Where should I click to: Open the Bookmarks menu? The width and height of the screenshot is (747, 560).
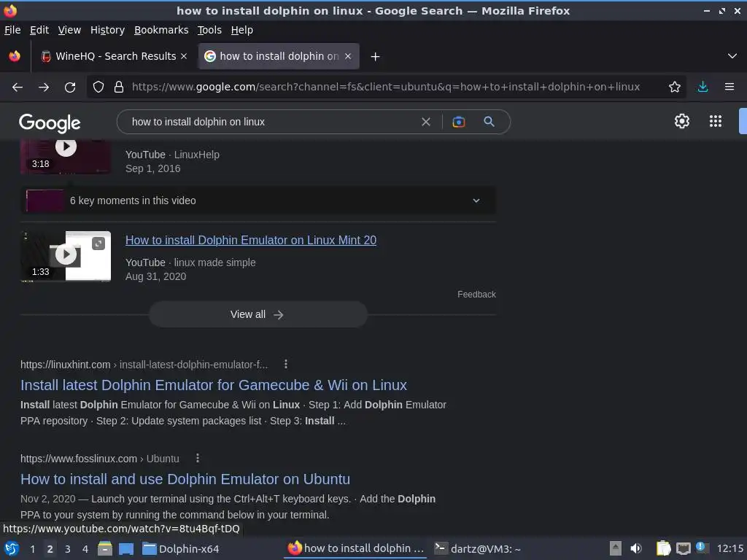[161, 30]
